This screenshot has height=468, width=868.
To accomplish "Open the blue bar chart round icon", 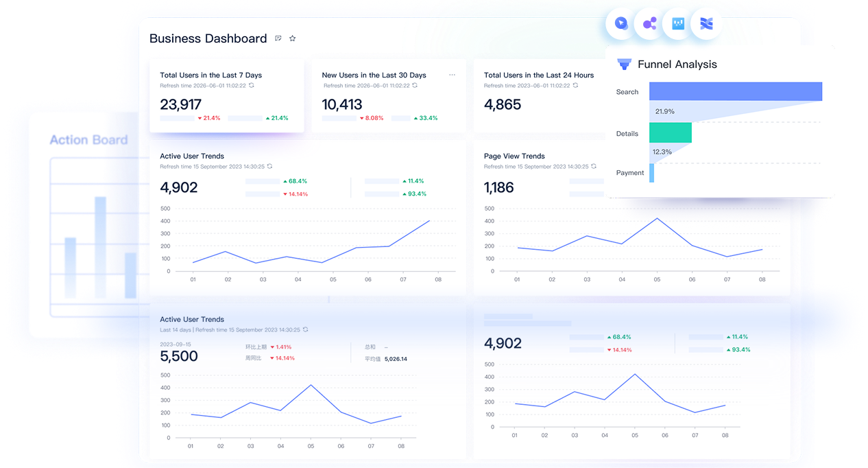I will click(x=678, y=24).
